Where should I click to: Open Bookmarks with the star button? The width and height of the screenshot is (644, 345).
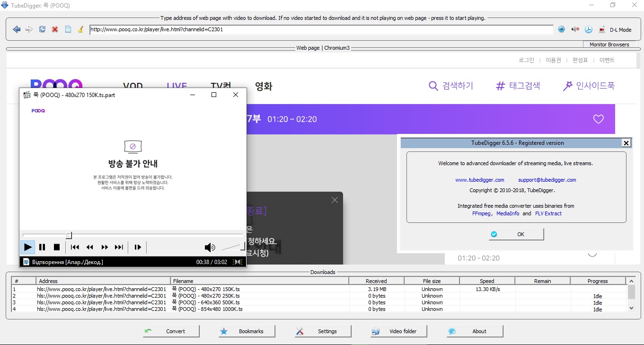(247, 331)
